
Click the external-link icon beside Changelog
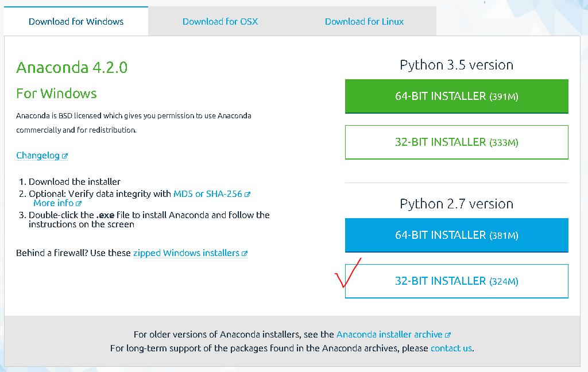click(x=65, y=156)
